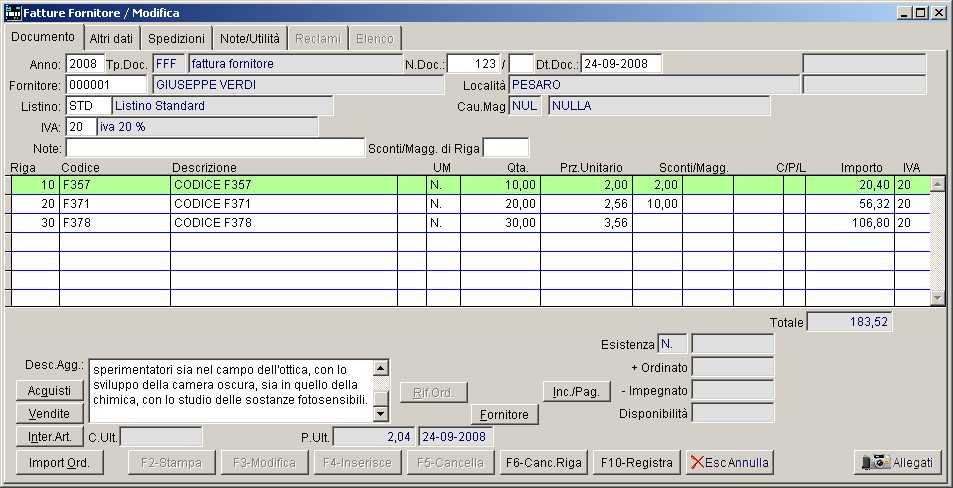Click the quantity cell 20,00

(500, 204)
